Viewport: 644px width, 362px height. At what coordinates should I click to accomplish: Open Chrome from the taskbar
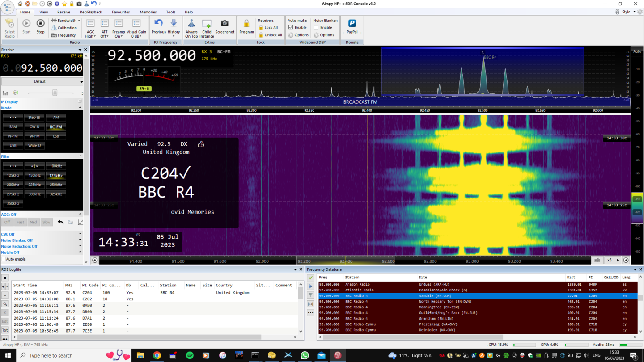point(157,355)
